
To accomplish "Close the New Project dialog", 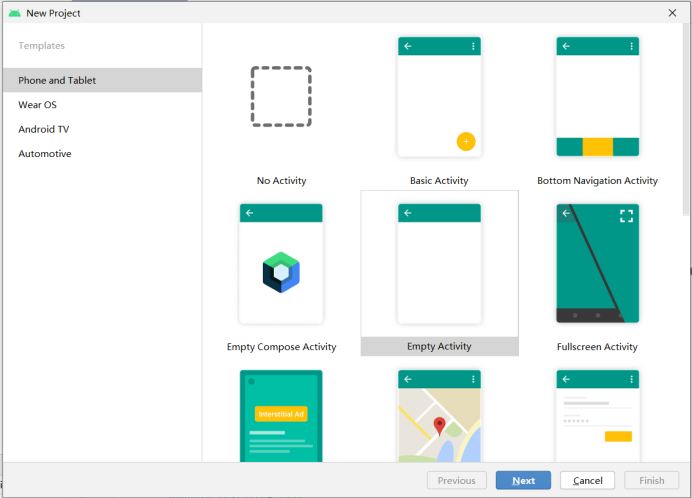I will 672,13.
